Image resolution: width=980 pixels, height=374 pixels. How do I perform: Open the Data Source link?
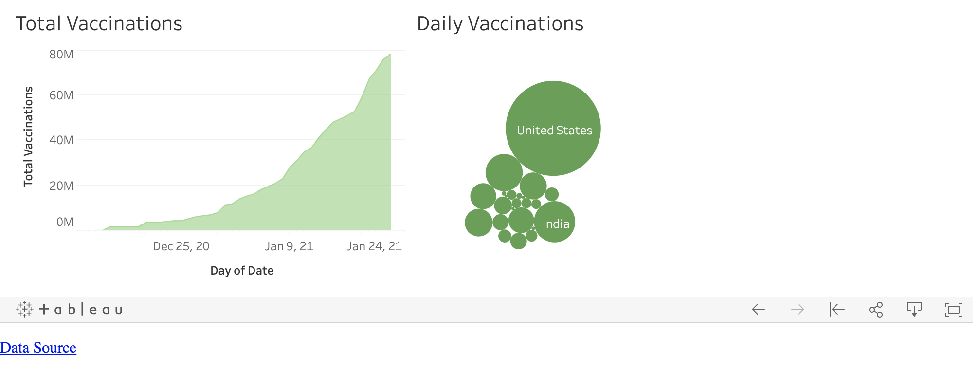point(38,348)
